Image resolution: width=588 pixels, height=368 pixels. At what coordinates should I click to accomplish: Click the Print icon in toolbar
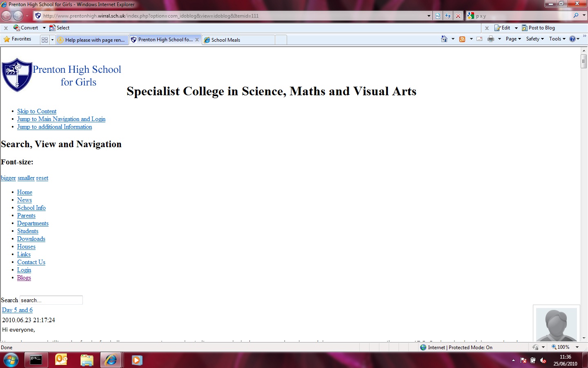(x=491, y=39)
